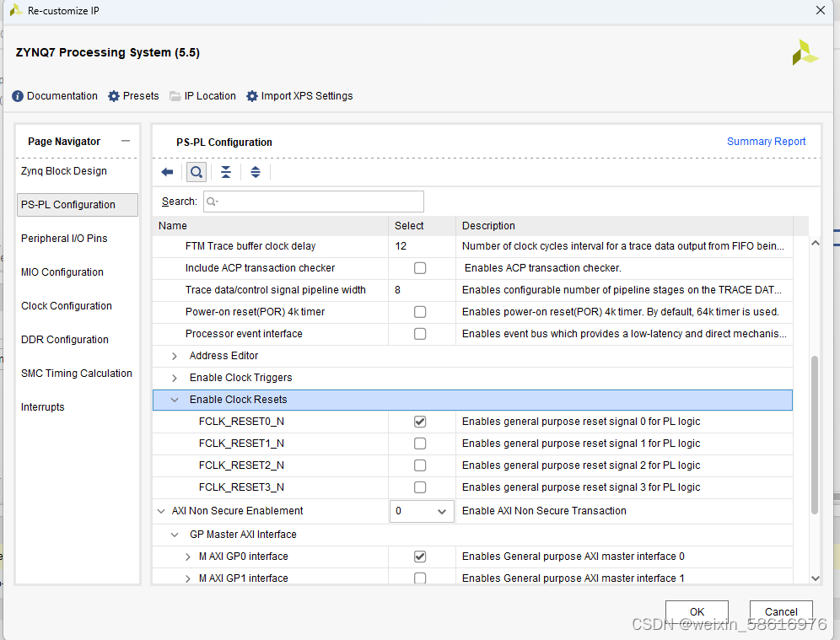Open Documentation via its info icon

(18, 96)
